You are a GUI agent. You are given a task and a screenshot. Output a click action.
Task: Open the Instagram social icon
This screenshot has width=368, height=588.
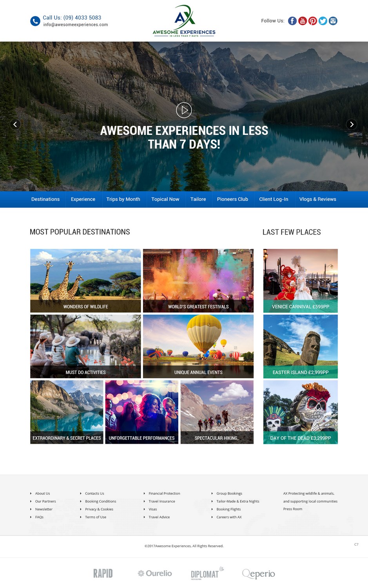[x=333, y=21]
